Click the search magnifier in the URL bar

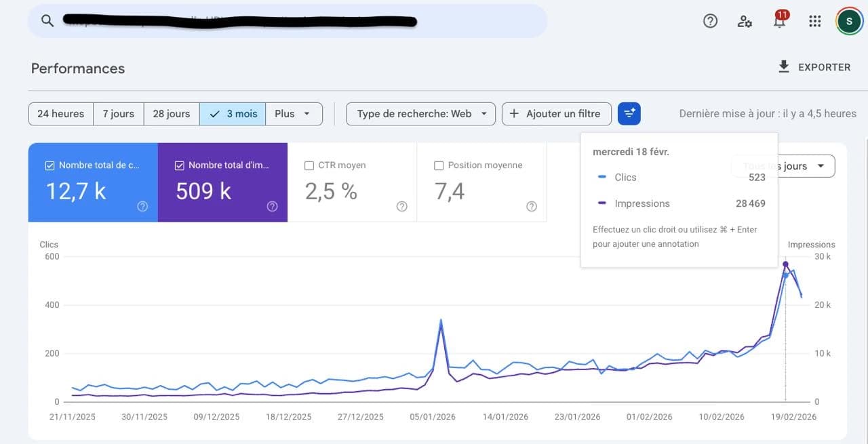pyautogui.click(x=47, y=20)
